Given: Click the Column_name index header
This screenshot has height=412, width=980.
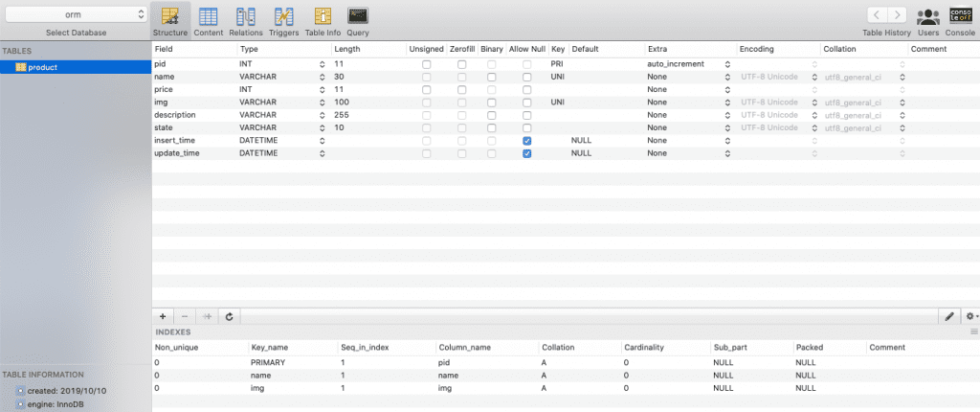Looking at the screenshot, I should pyautogui.click(x=486, y=348).
